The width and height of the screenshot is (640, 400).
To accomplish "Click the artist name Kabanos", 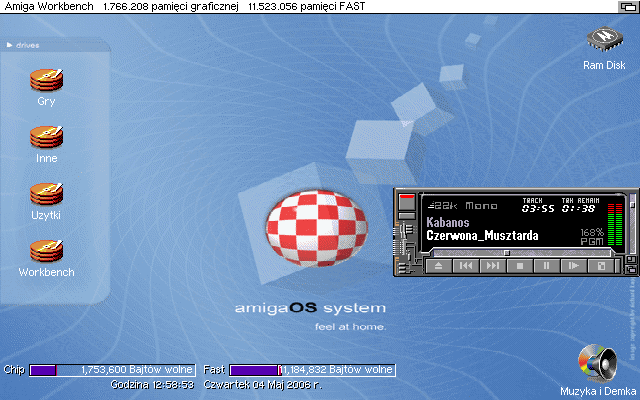I will pos(448,222).
